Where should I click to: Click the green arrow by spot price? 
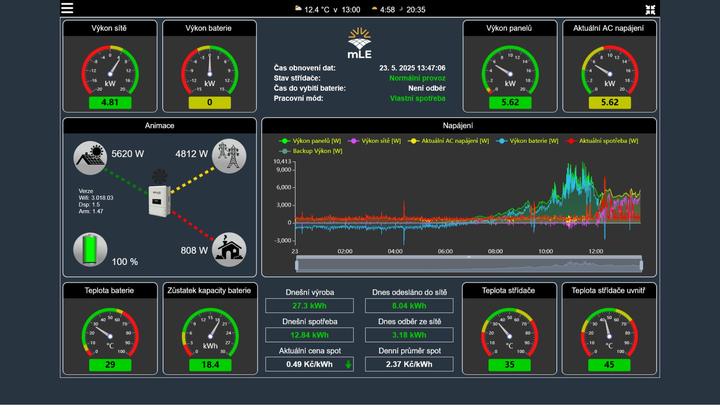[x=348, y=364]
